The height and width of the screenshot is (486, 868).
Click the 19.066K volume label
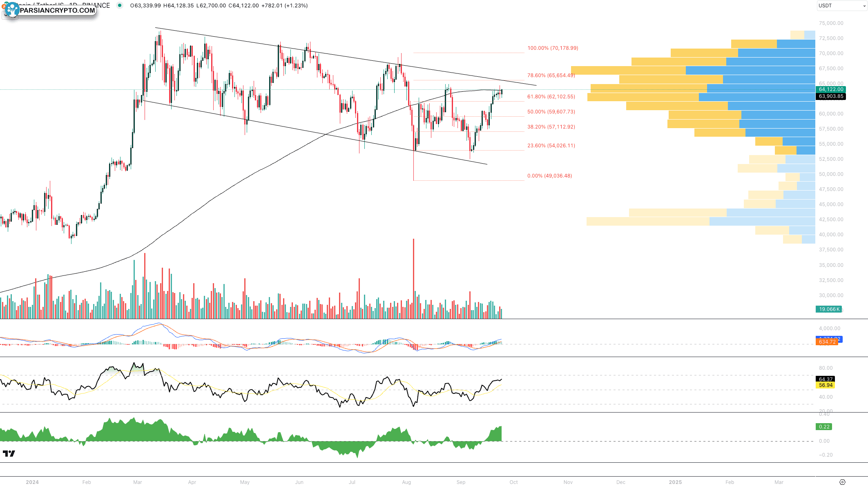pyautogui.click(x=829, y=309)
